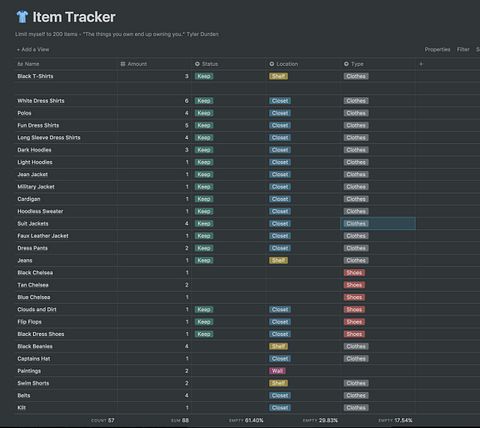Click Add a View
The width and height of the screenshot is (480, 428).
(33, 49)
